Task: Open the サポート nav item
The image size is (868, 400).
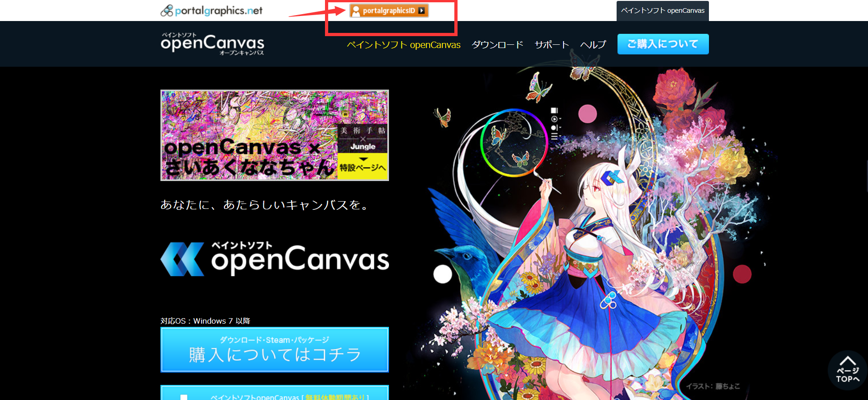Action: 552,45
